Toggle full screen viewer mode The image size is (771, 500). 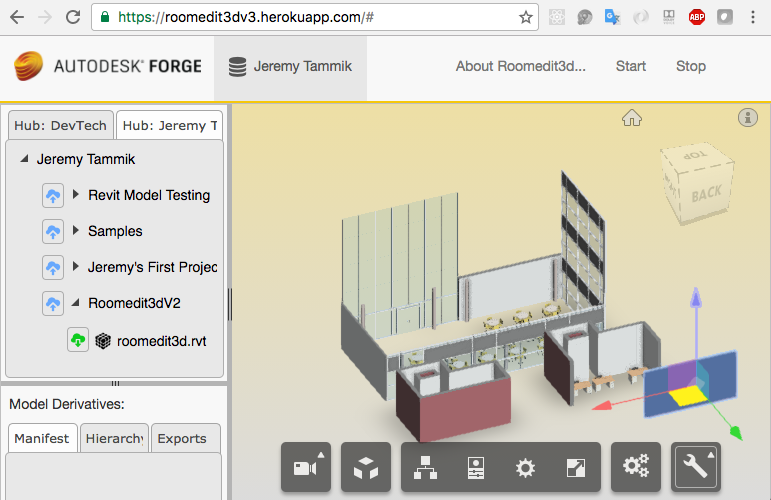(x=575, y=468)
